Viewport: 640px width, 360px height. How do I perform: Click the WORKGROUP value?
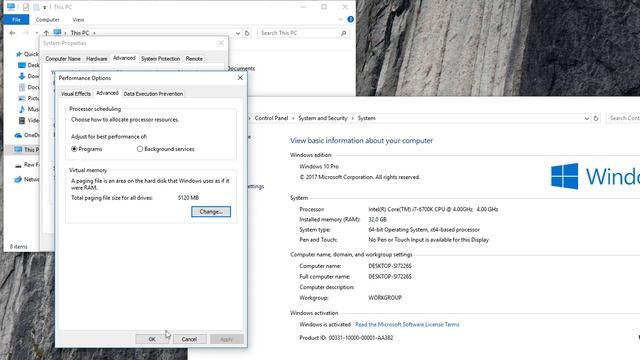coord(385,298)
